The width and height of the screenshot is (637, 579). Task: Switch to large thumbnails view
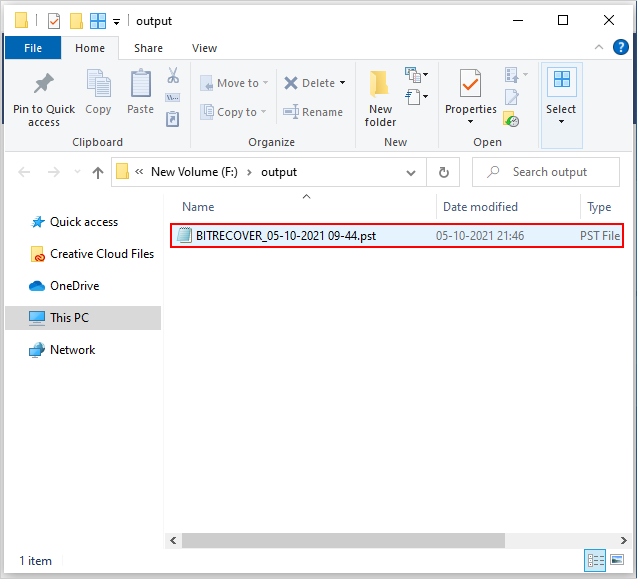tap(618, 561)
